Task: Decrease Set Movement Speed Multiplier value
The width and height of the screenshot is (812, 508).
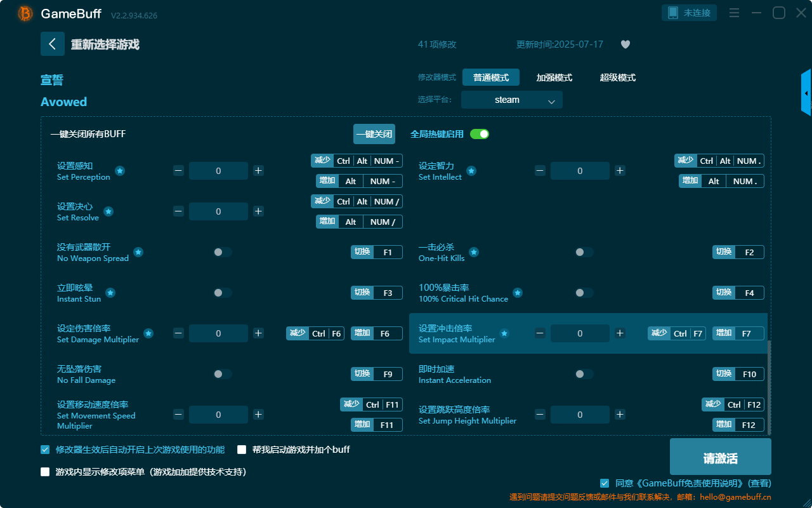Action: point(178,415)
